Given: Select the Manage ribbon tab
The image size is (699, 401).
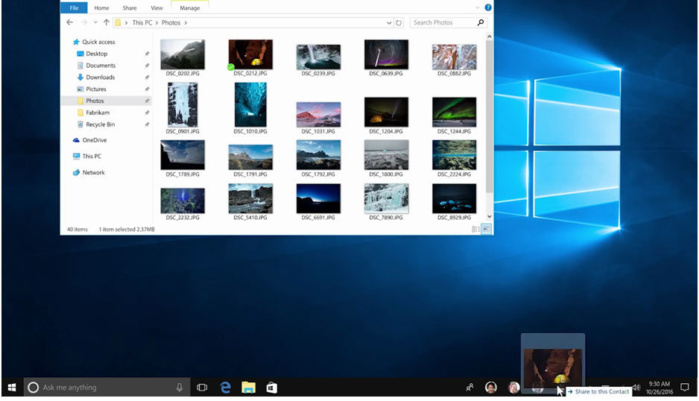Looking at the screenshot, I should click(x=190, y=8).
